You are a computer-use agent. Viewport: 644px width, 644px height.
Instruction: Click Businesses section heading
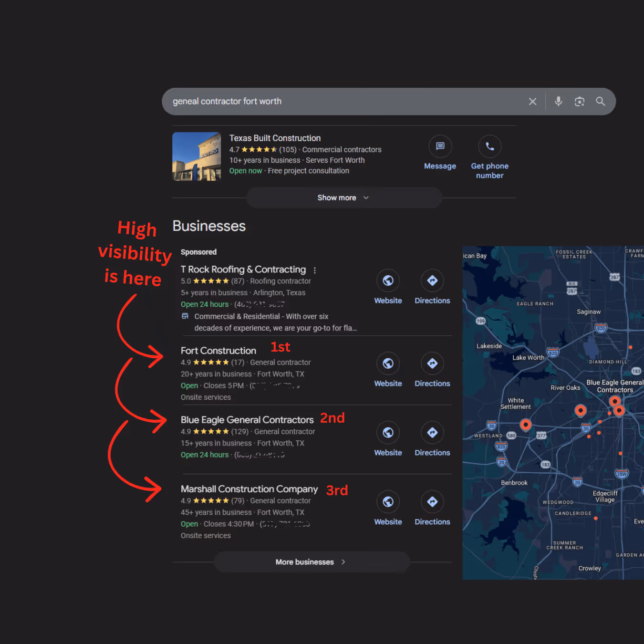coord(209,226)
